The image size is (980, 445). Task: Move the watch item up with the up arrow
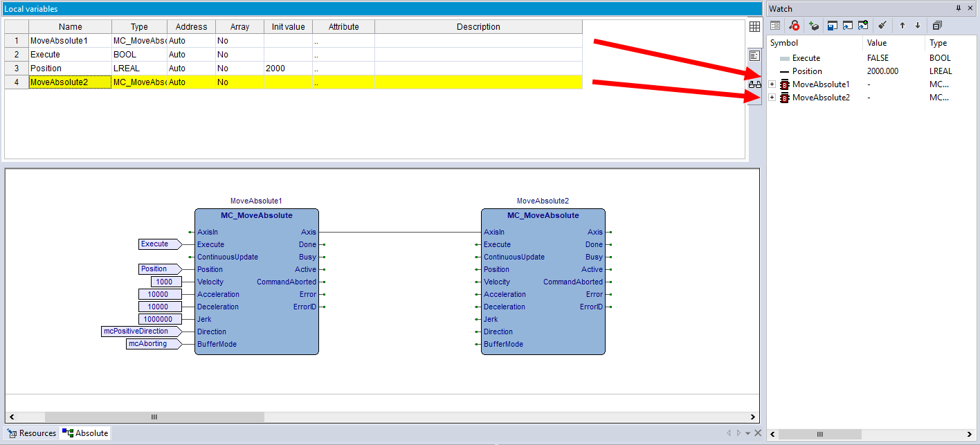pos(902,26)
